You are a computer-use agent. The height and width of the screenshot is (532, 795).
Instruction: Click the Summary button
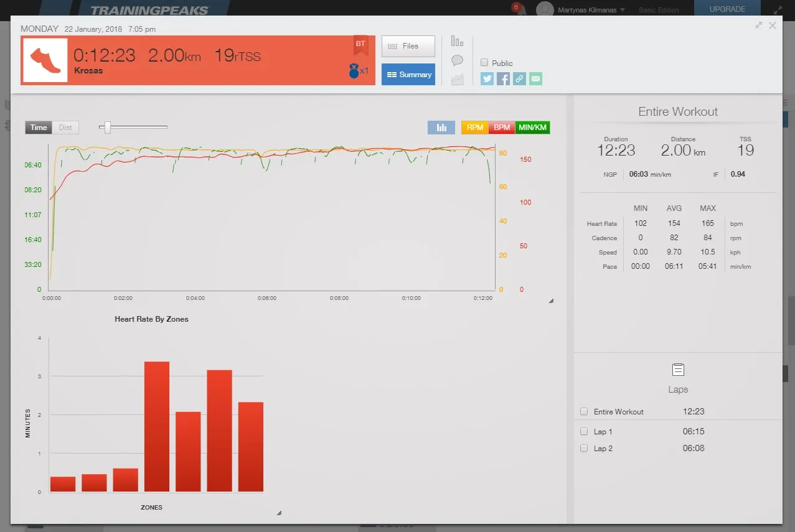pyautogui.click(x=408, y=75)
